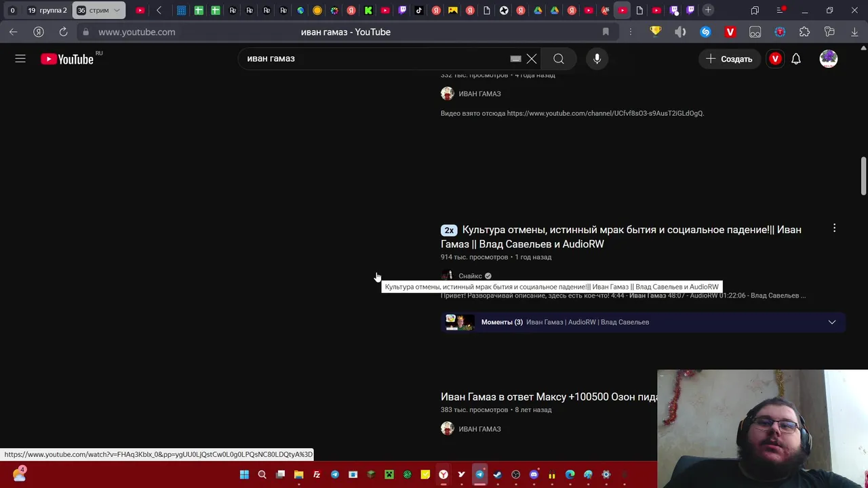Click the 2x badge on Культура отмены title
The height and width of the screenshot is (488, 868).
coord(449,230)
